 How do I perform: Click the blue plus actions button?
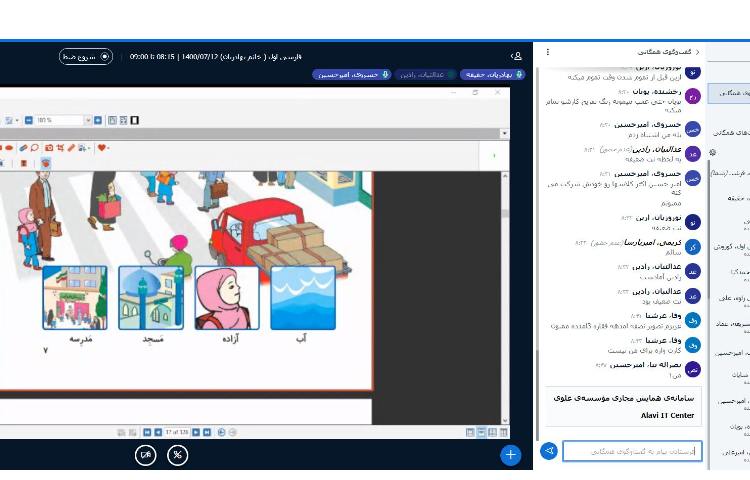click(511, 454)
